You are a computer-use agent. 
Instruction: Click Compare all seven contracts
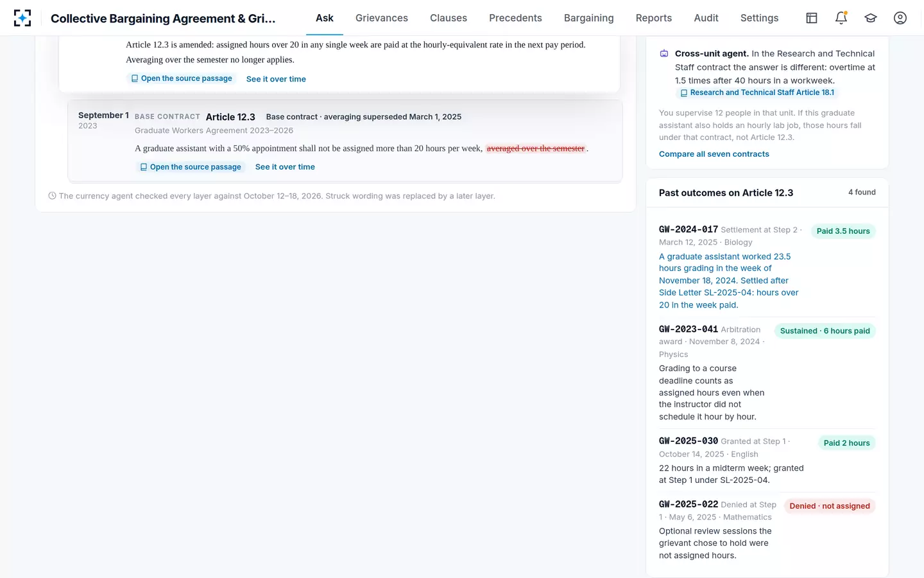714,154
